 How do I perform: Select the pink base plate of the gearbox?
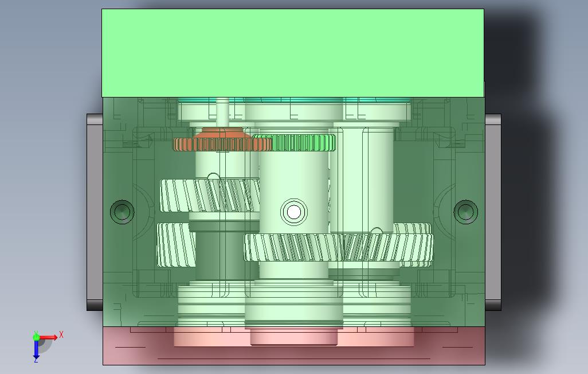click(293, 345)
